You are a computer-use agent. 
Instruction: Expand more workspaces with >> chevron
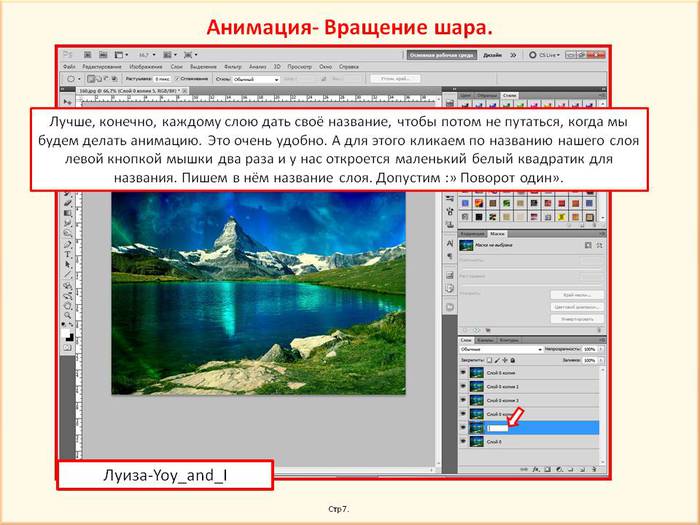(513, 55)
